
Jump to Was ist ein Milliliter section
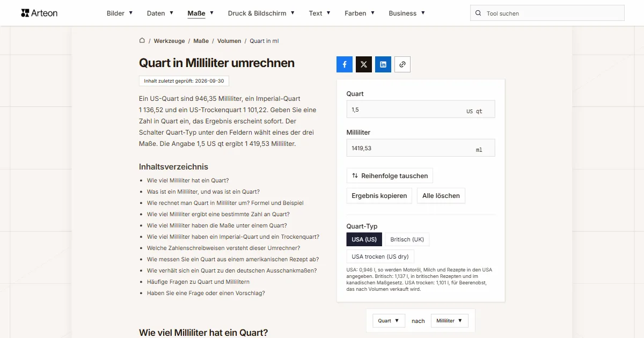tap(203, 192)
